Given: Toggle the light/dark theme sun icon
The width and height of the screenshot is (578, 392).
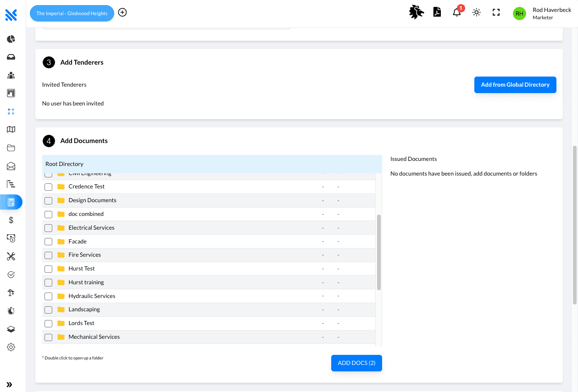Looking at the screenshot, I should (x=477, y=12).
